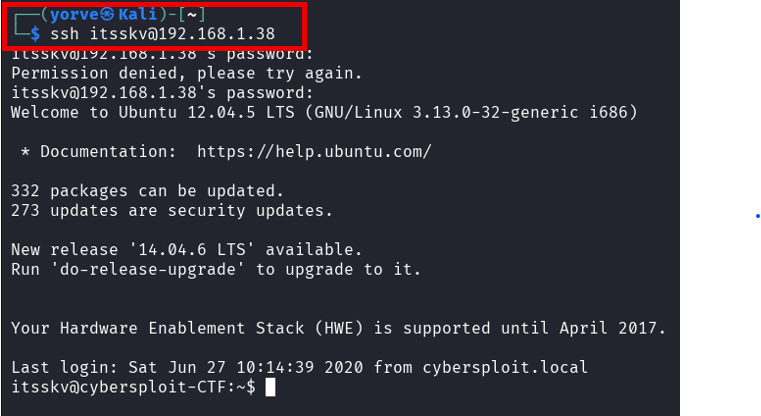Click the tilde directory in brackets
The width and height of the screenshot is (761, 416).
(x=192, y=15)
